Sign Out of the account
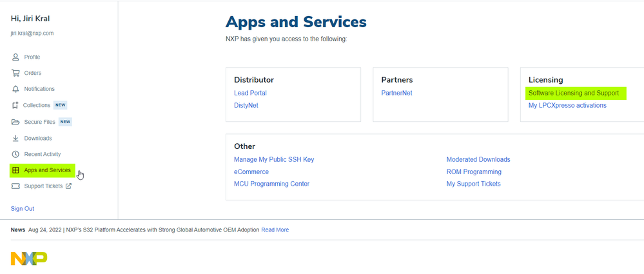 (x=23, y=209)
